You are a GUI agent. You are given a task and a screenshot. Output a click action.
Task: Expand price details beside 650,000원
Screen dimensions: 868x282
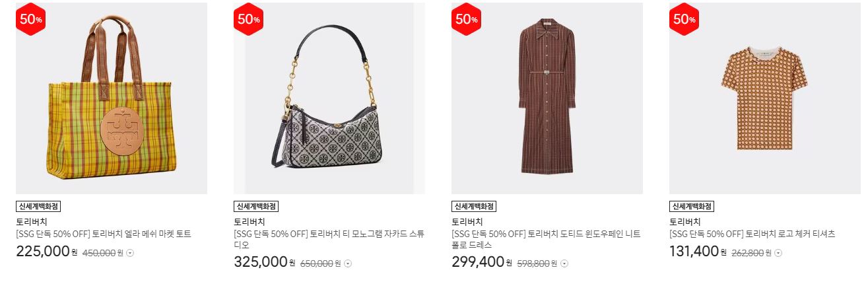pyautogui.click(x=348, y=264)
